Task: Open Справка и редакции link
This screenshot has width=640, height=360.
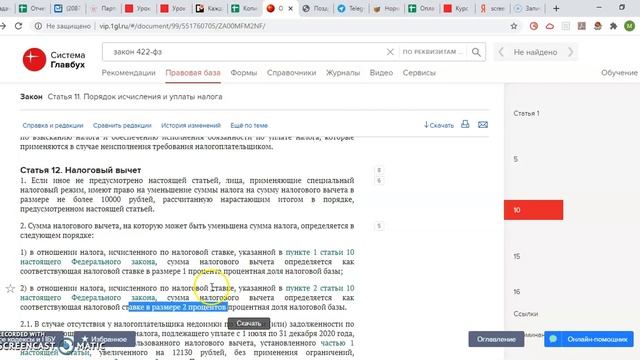Action: click(53, 125)
